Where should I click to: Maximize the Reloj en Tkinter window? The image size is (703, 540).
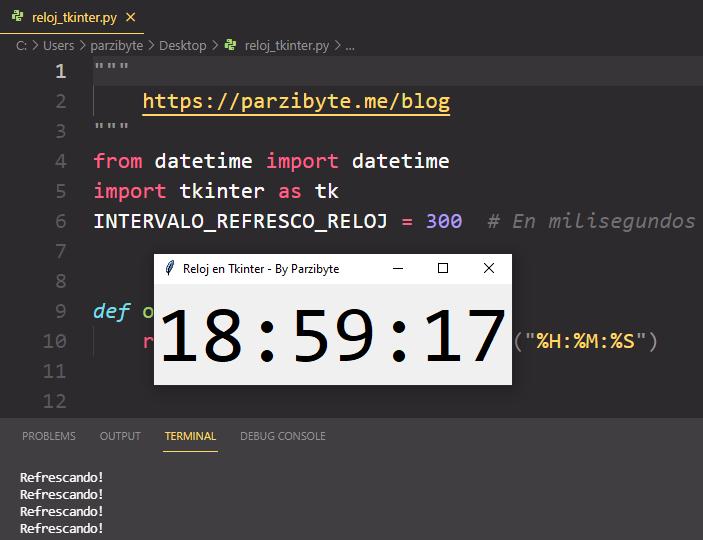443,268
